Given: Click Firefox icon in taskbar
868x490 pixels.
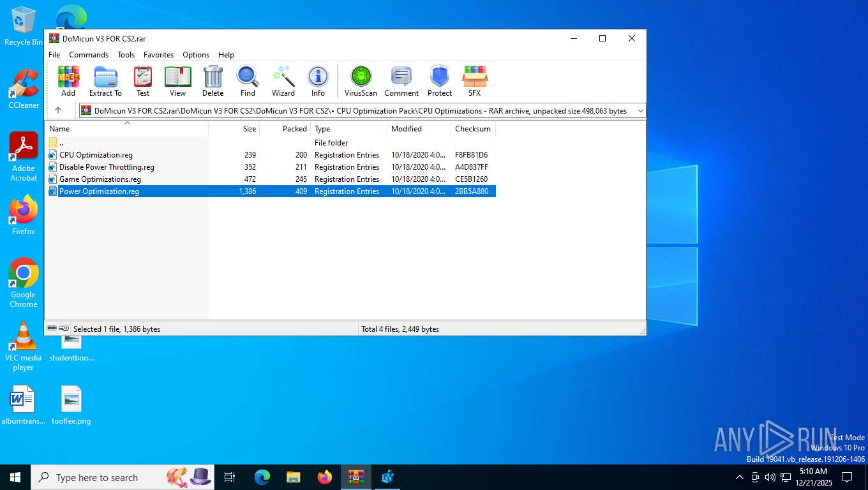Looking at the screenshot, I should [x=325, y=477].
